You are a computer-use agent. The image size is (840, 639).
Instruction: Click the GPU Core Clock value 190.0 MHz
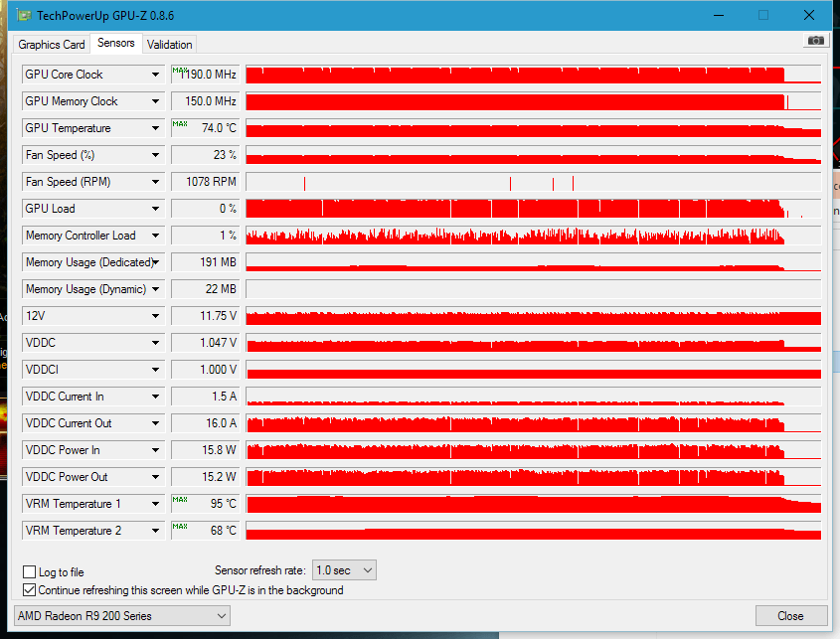pos(205,75)
